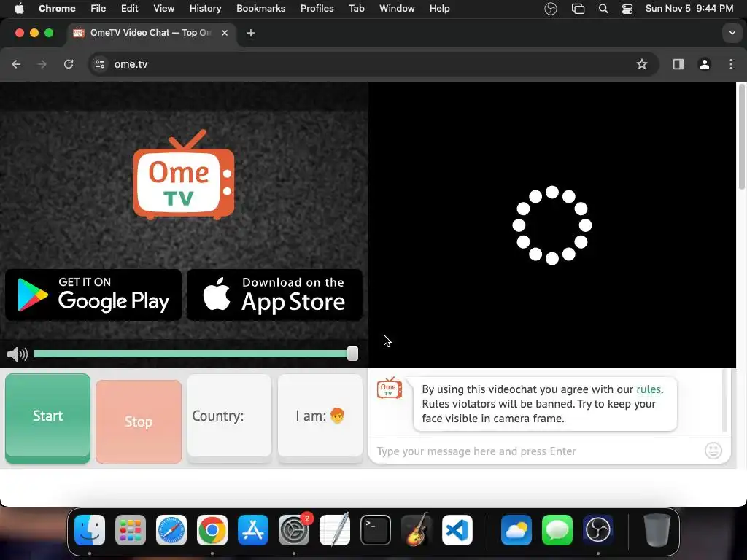Close the OmeTV tab
Image resolution: width=747 pixels, height=560 pixels.
pos(225,33)
